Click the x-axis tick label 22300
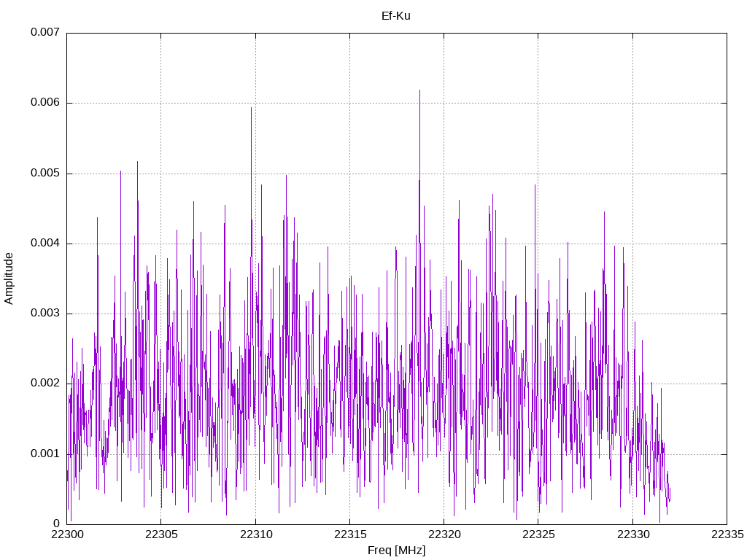Viewport: 747px width, 560px height. tap(67, 534)
